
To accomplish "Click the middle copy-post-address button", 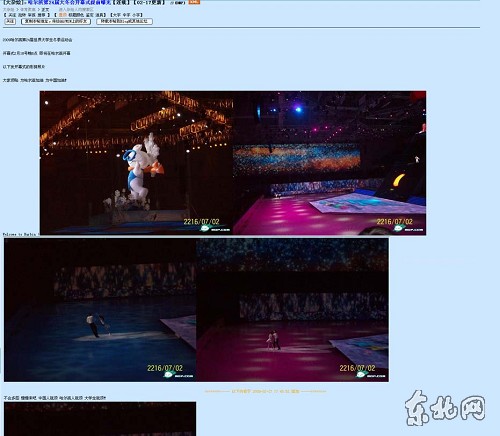I will 56,21.
